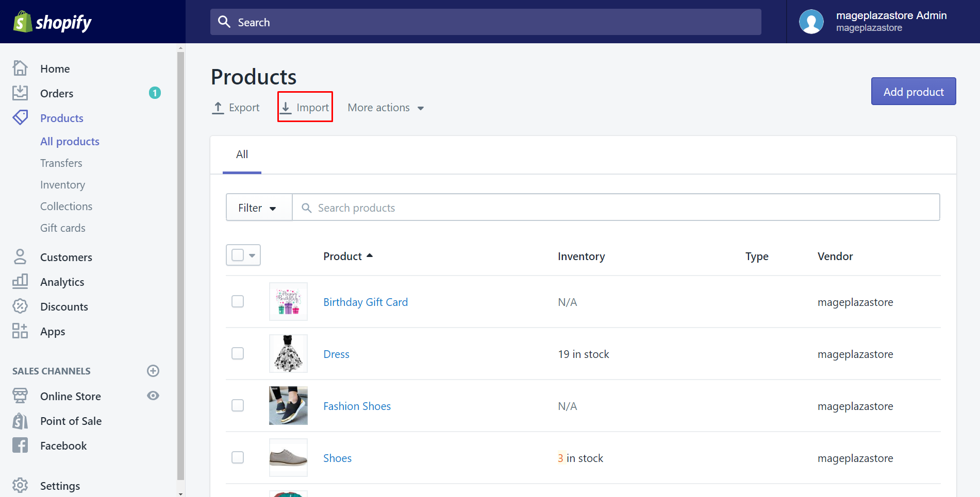Click the Discounts percent badge icon

(20, 306)
